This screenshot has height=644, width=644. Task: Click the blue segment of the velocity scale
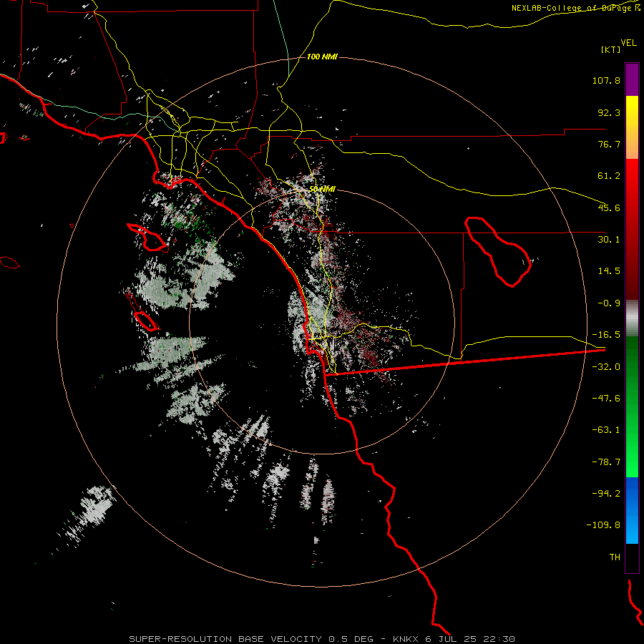[x=632, y=510]
